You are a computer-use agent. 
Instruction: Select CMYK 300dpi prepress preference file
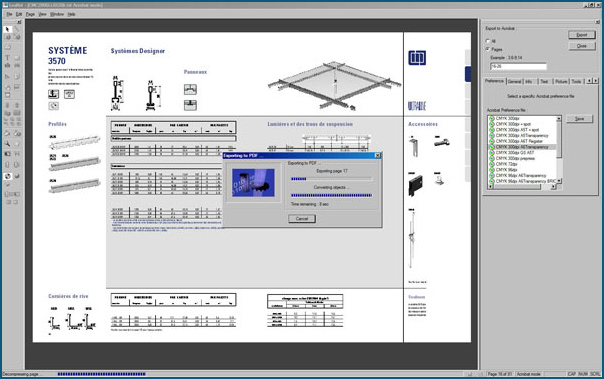(515, 158)
